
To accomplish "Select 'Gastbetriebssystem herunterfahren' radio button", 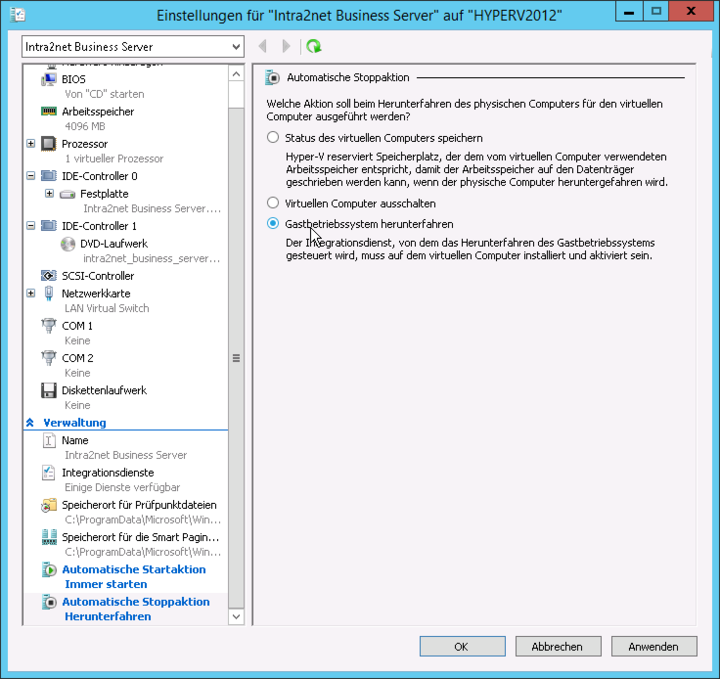I will point(273,224).
